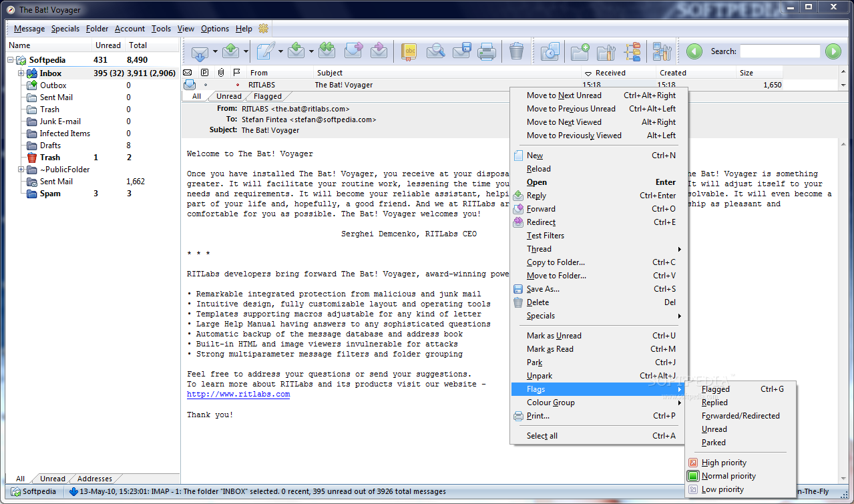
Task: Click the Get New Mail toolbar icon
Action: tap(200, 51)
